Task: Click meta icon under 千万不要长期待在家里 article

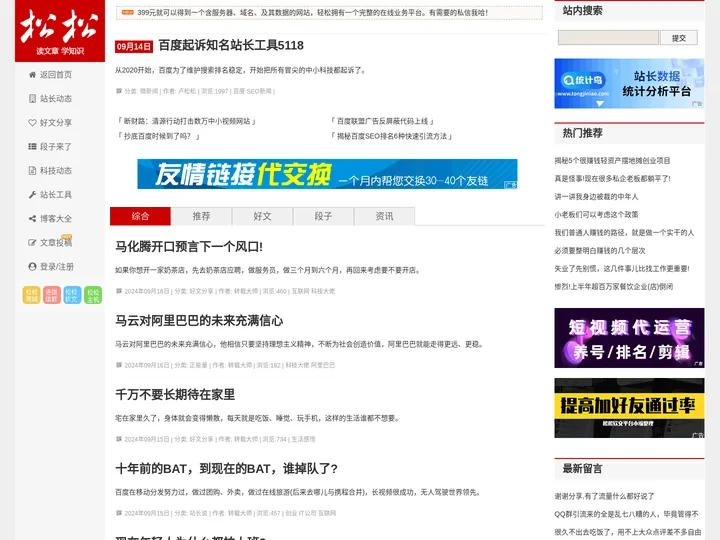Action: click(119, 439)
